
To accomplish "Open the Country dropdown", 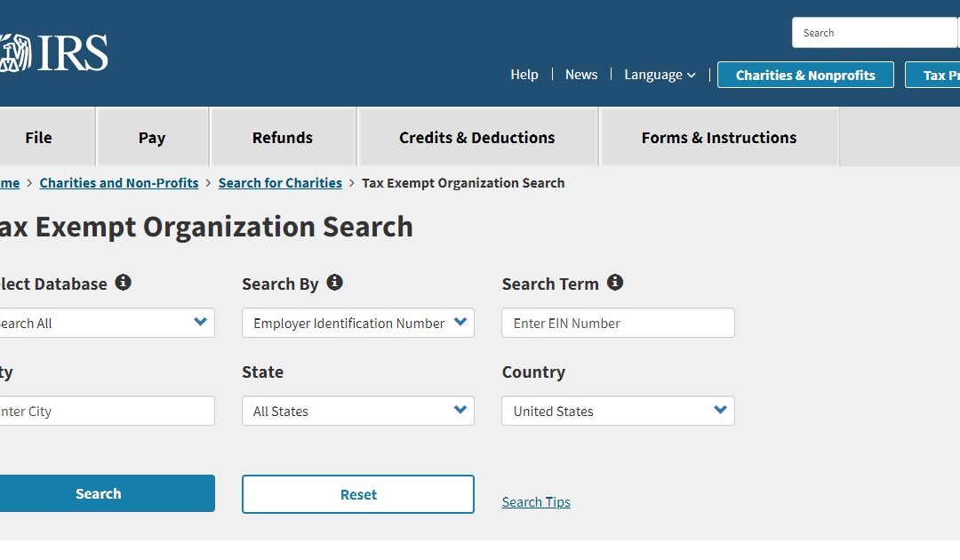I will pyautogui.click(x=618, y=411).
